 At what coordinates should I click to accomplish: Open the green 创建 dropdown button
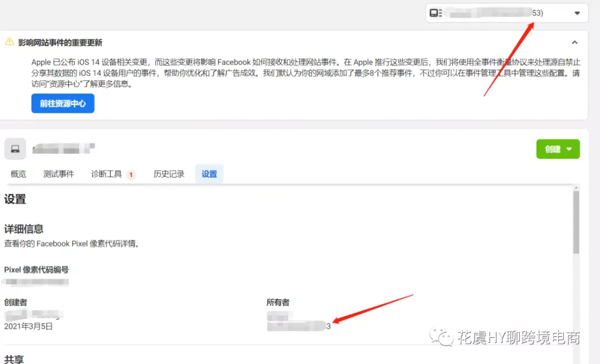tap(558, 149)
